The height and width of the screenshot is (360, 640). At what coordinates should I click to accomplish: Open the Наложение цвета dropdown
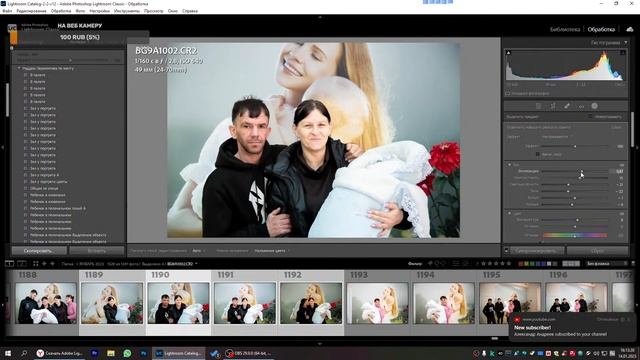pyautogui.click(x=272, y=251)
